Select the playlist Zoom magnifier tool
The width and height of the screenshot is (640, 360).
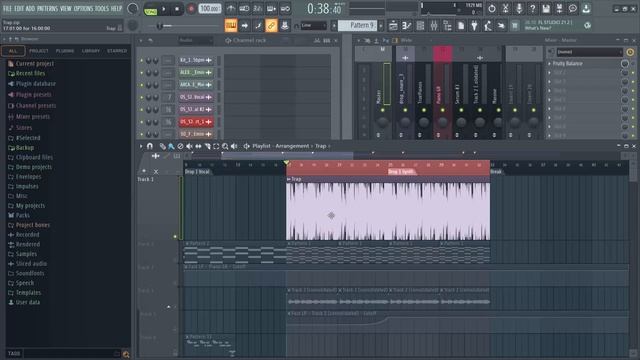[x=225, y=146]
